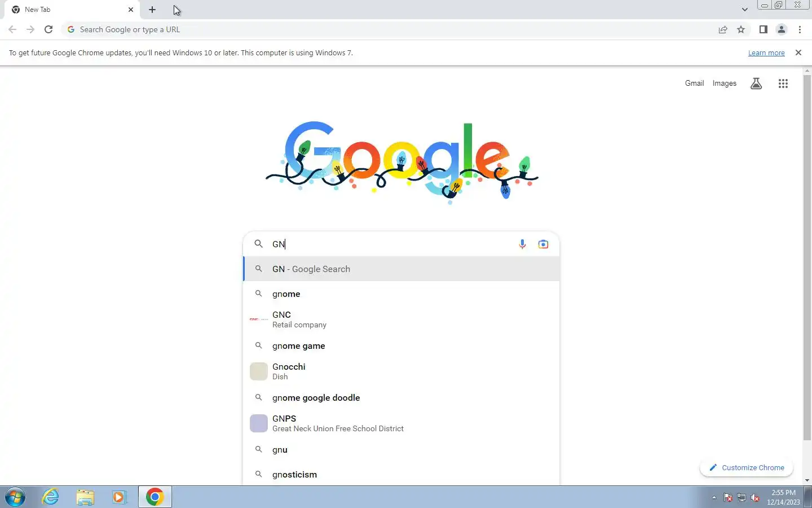The height and width of the screenshot is (508, 812).
Task: Open Windows Media Player from taskbar
Action: click(x=119, y=497)
